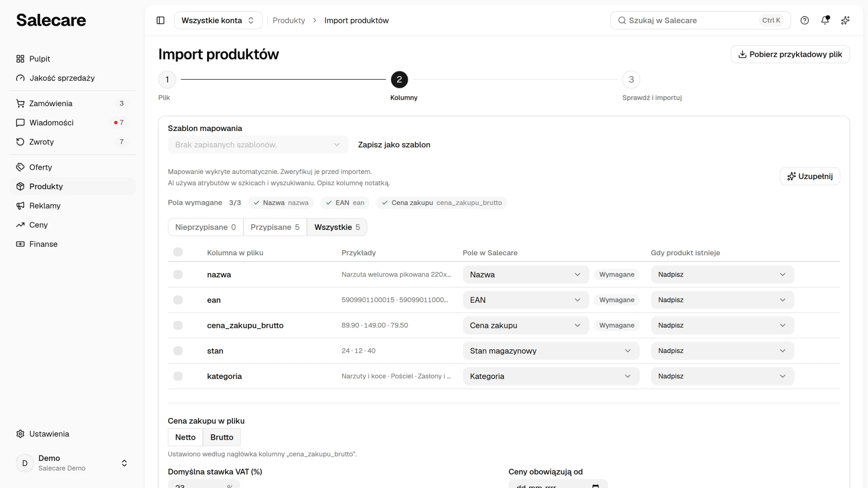Check the nazwa row checkbox
This screenshot has width=868, height=488.
click(x=178, y=275)
